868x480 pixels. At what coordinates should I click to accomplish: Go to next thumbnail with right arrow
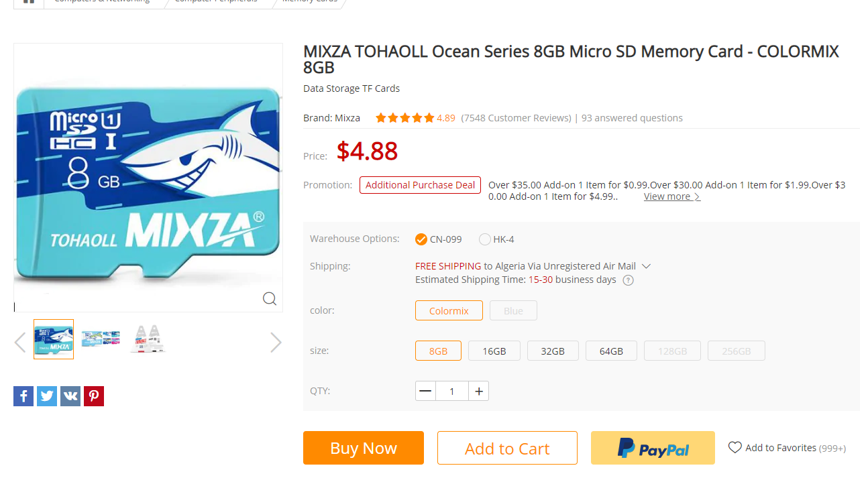[x=276, y=343]
